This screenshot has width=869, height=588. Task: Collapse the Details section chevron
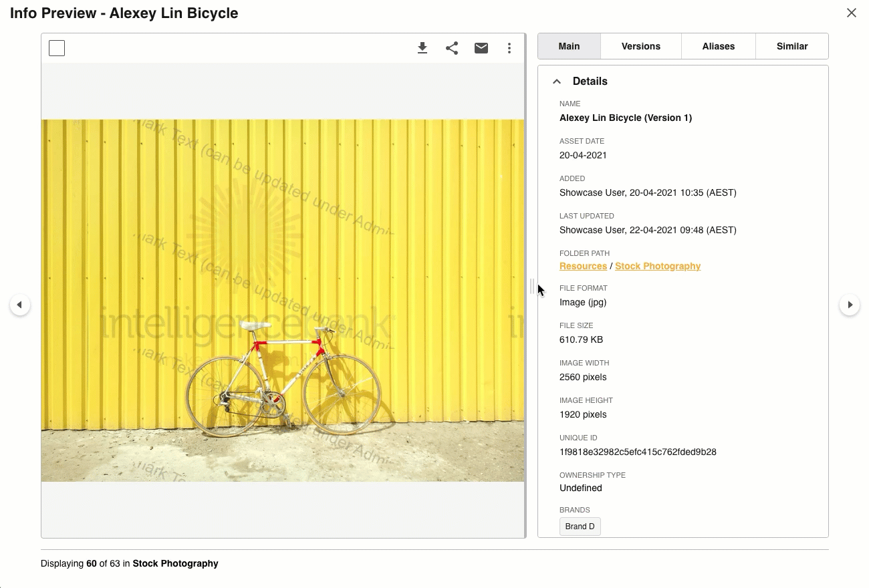557,82
